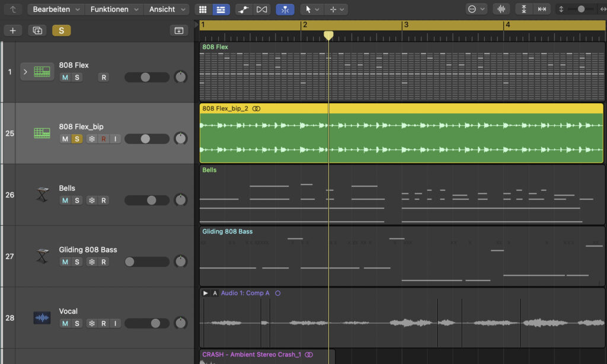Toggle the global Solo S button

[x=61, y=30]
